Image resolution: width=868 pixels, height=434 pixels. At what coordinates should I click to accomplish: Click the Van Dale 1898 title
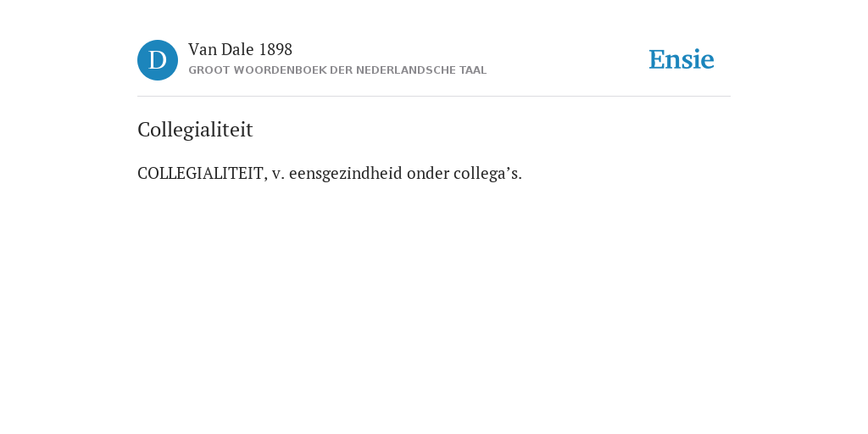[240, 49]
